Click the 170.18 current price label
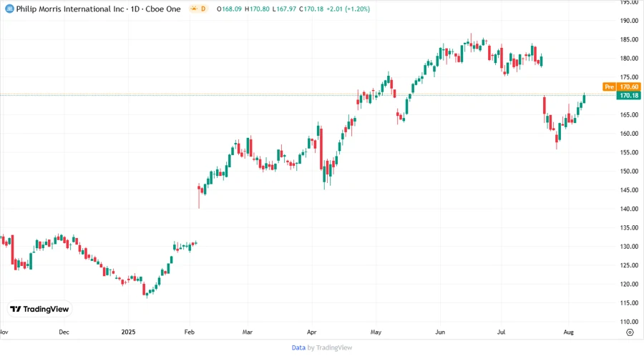This screenshot has height=356, width=644. tap(629, 95)
